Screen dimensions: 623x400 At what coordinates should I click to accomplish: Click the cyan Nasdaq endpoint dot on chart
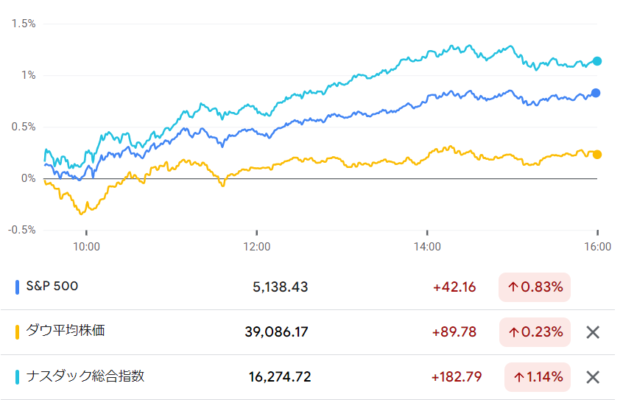(597, 61)
